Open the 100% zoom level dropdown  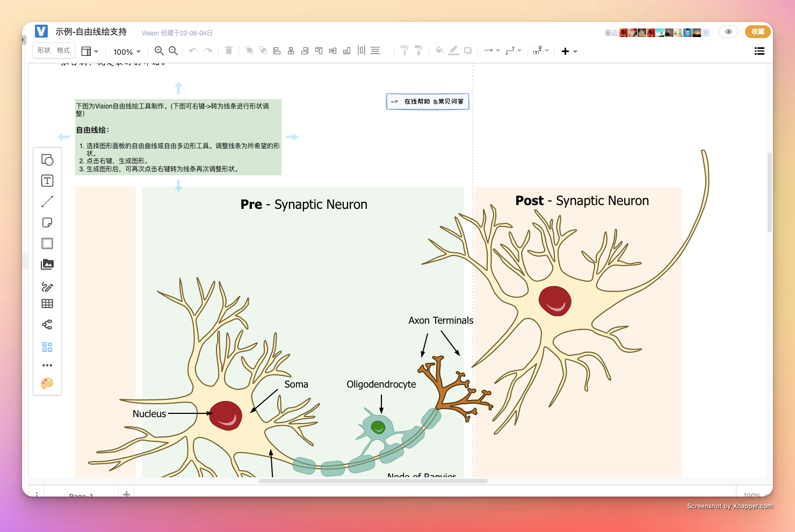pyautogui.click(x=127, y=52)
